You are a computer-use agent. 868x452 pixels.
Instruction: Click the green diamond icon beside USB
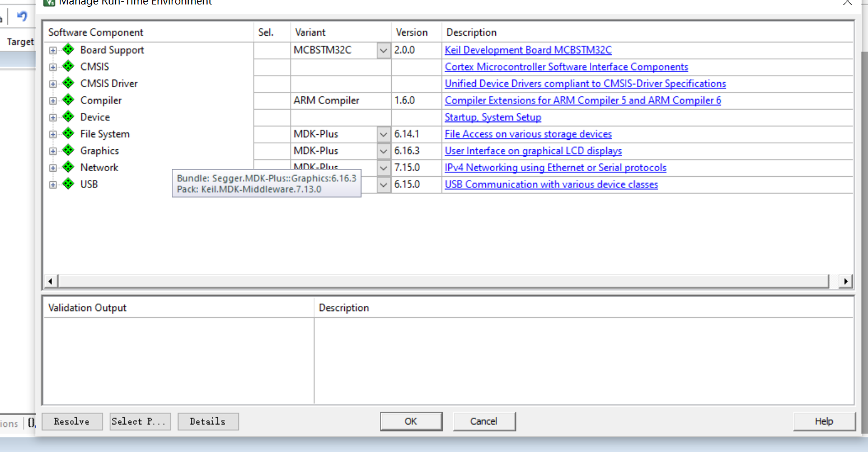(x=68, y=183)
